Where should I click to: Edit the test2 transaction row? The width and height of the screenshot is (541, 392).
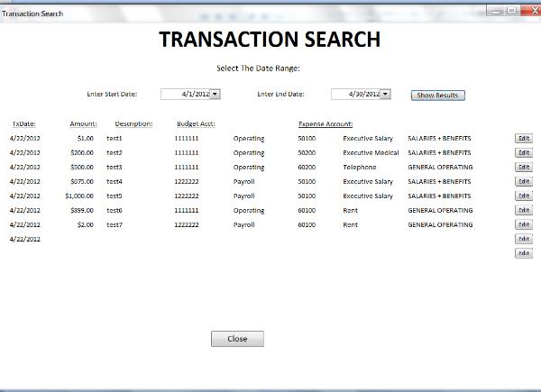(523, 152)
